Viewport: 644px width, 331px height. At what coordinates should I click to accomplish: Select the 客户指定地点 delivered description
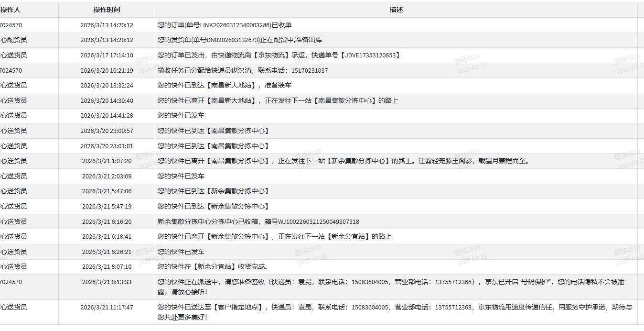395,312
